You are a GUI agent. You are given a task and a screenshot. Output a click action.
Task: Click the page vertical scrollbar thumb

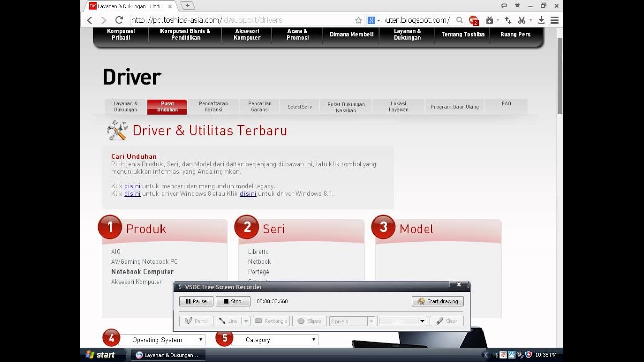560,75
